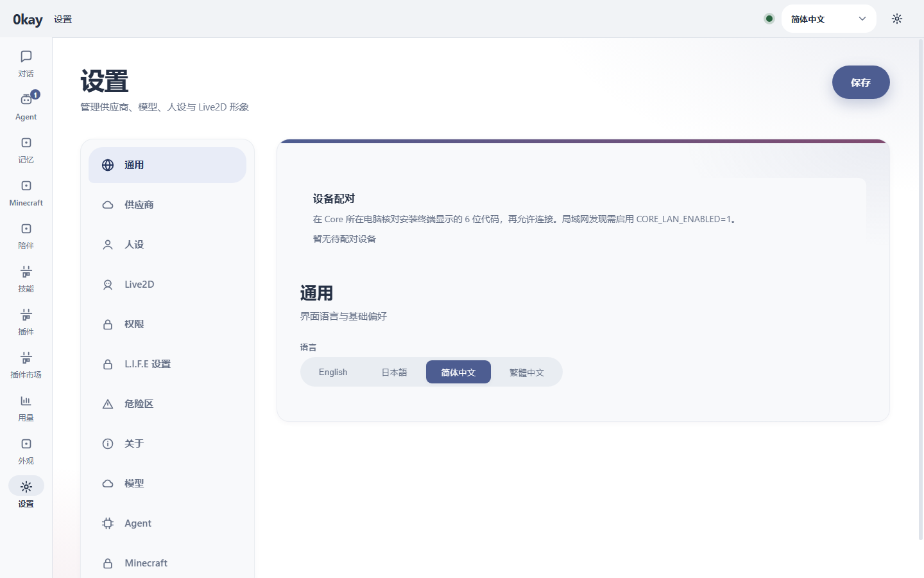Open 权限 permissions settings tab

pyautogui.click(x=167, y=324)
